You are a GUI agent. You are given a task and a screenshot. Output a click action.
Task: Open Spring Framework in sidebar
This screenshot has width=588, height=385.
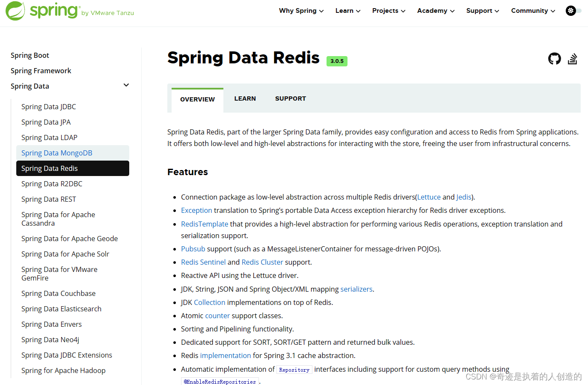coord(41,71)
